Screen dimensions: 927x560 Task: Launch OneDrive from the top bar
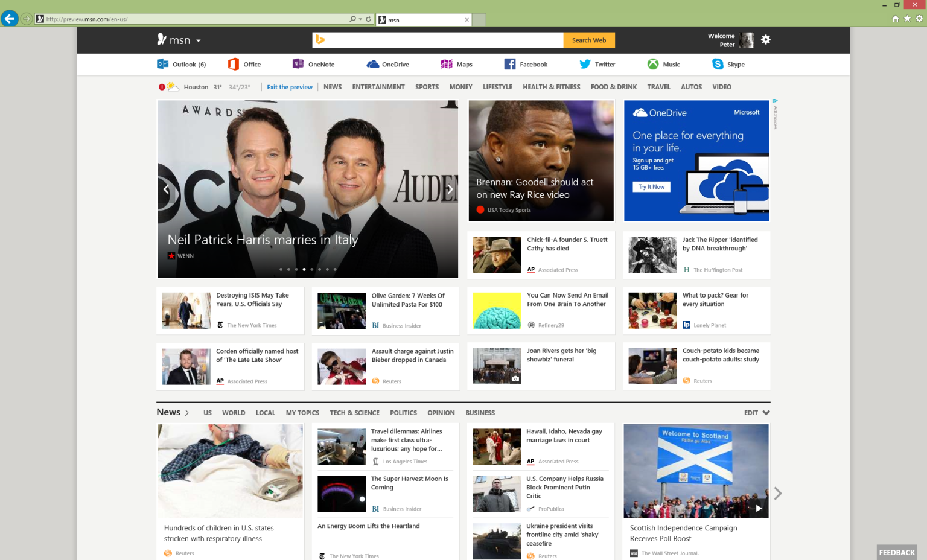pos(387,64)
